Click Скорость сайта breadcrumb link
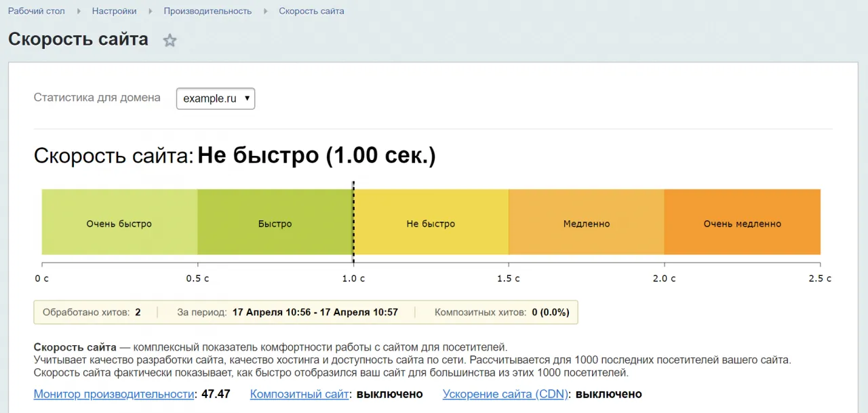Viewport: 868px width, 413px height. click(x=311, y=11)
